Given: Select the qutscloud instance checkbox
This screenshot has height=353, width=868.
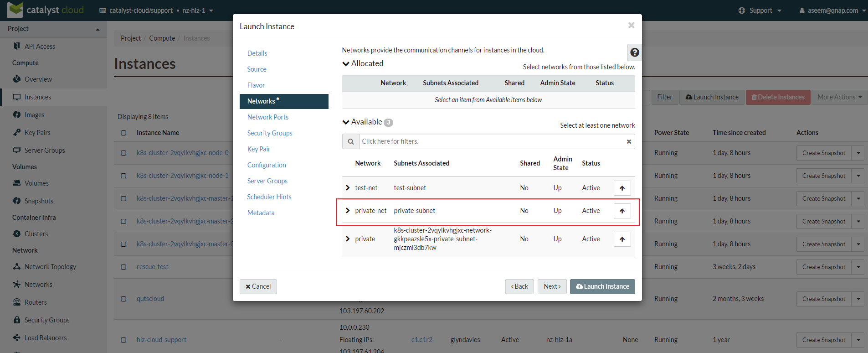Looking at the screenshot, I should (x=123, y=299).
